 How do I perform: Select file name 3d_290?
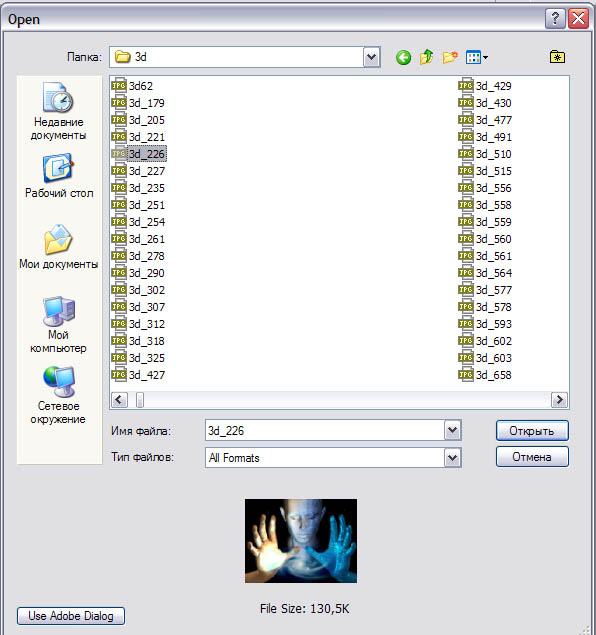pyautogui.click(x=147, y=273)
